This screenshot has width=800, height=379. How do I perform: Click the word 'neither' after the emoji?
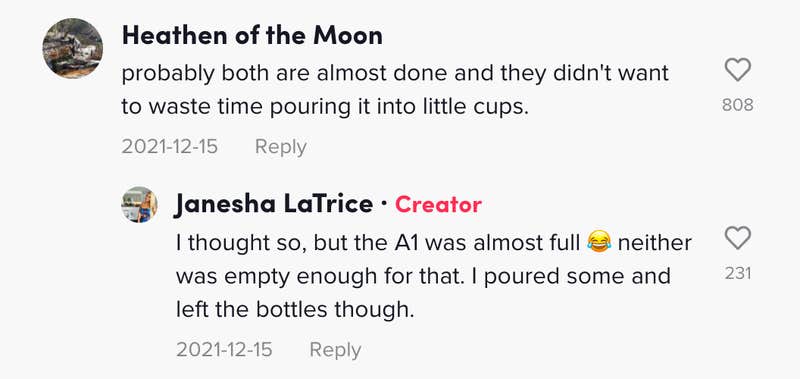[x=655, y=242]
